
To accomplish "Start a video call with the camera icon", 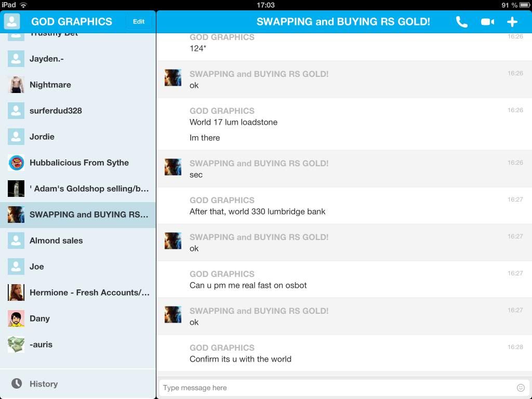I will point(487,22).
